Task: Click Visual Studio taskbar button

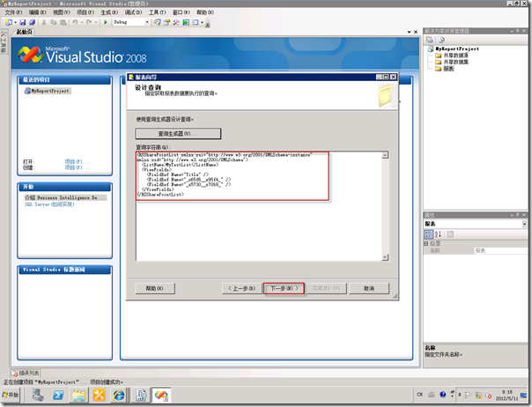Action: coord(161,396)
